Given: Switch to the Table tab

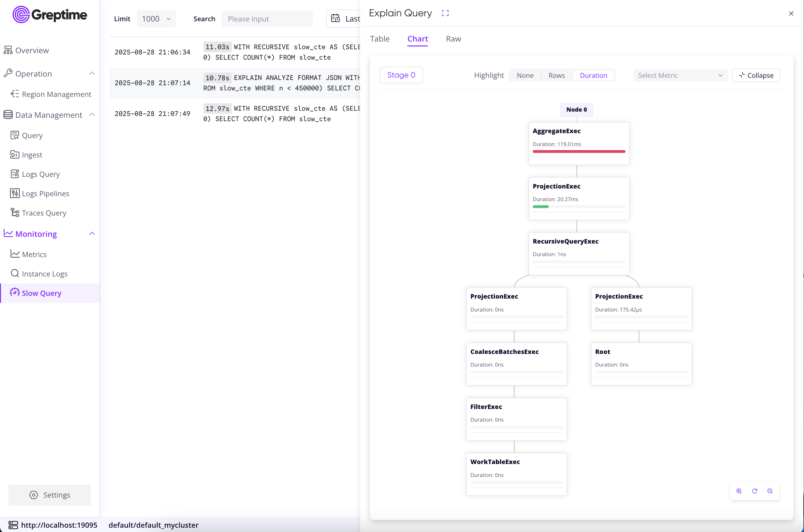Looking at the screenshot, I should click(x=380, y=39).
